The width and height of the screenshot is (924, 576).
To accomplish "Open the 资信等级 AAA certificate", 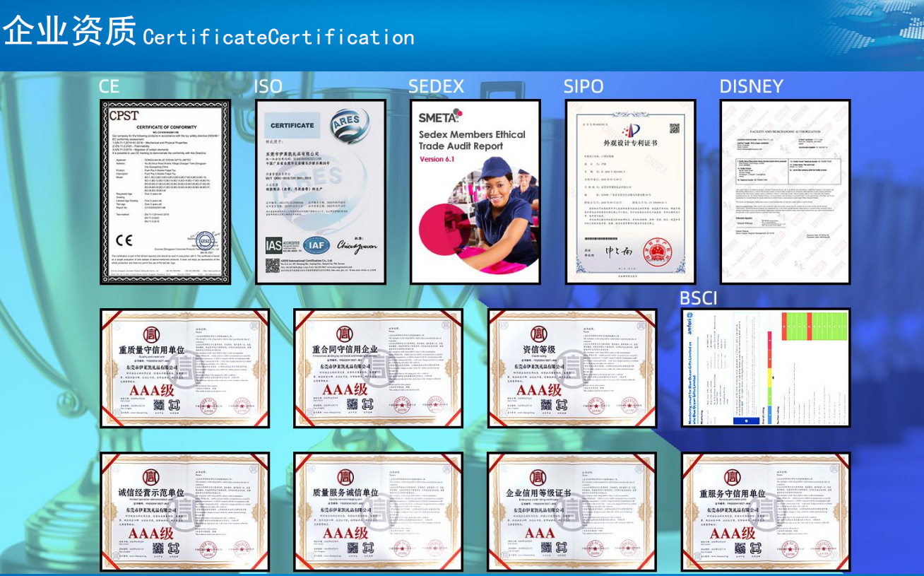I will pyautogui.click(x=572, y=368).
